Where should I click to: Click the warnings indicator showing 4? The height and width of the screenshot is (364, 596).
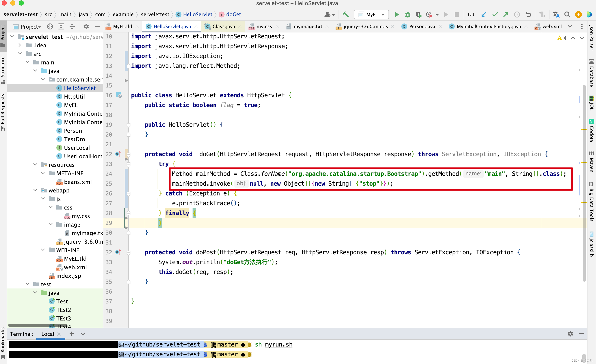(x=562, y=38)
